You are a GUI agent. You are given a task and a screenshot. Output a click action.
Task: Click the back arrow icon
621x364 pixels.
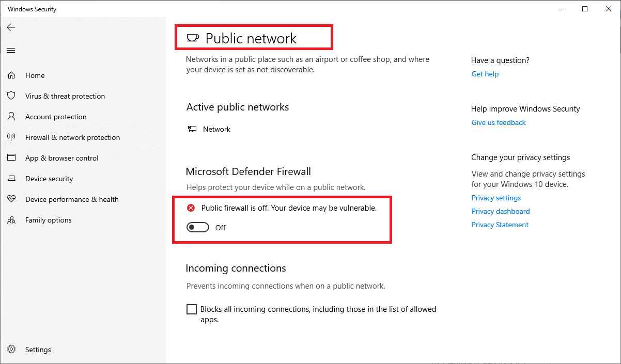tap(11, 27)
